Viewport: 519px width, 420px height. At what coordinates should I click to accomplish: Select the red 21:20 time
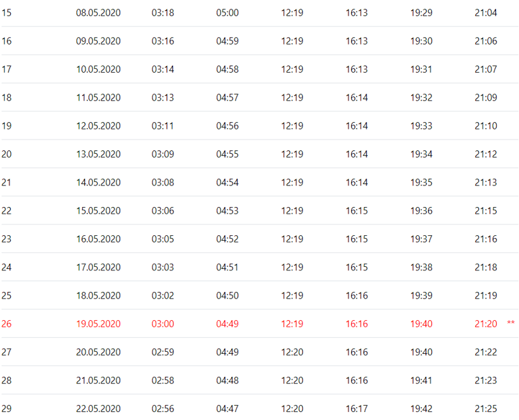click(485, 324)
